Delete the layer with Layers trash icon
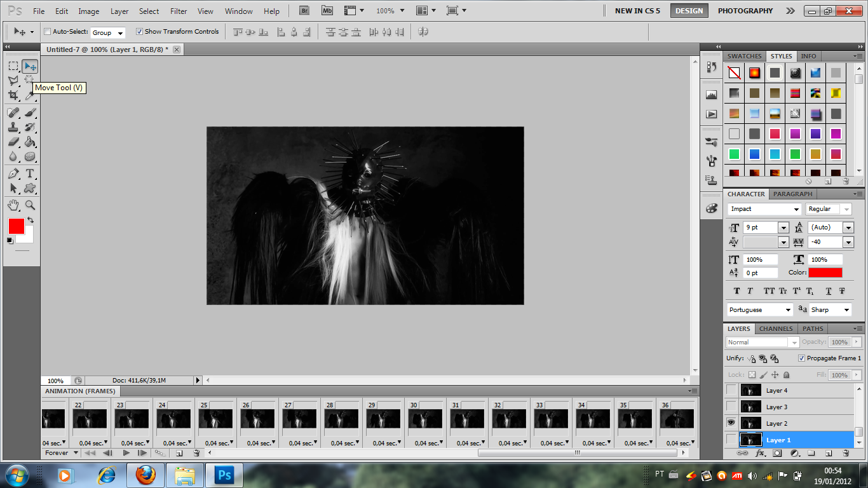The height and width of the screenshot is (488, 868). [846, 453]
